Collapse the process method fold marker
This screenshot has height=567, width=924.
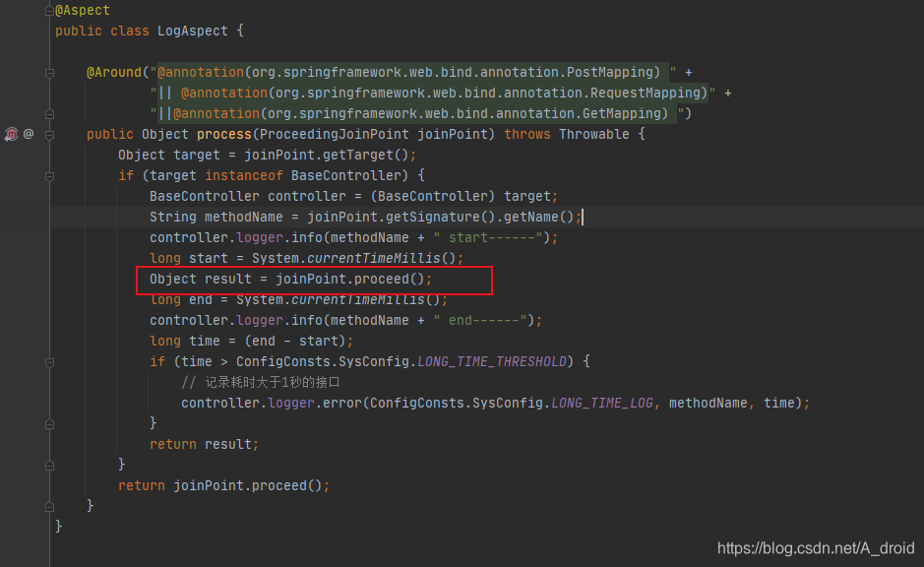pyautogui.click(x=49, y=135)
